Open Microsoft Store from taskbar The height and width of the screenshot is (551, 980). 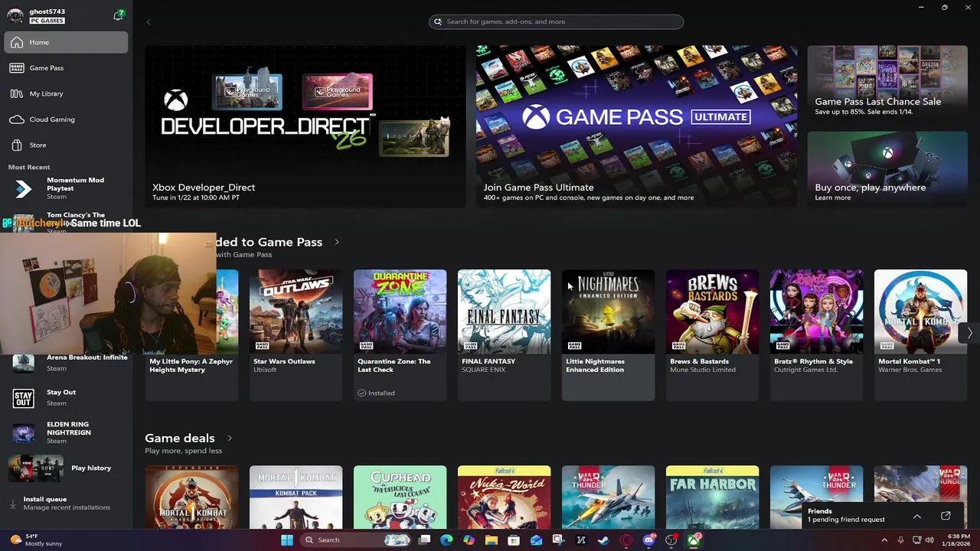[x=514, y=540]
